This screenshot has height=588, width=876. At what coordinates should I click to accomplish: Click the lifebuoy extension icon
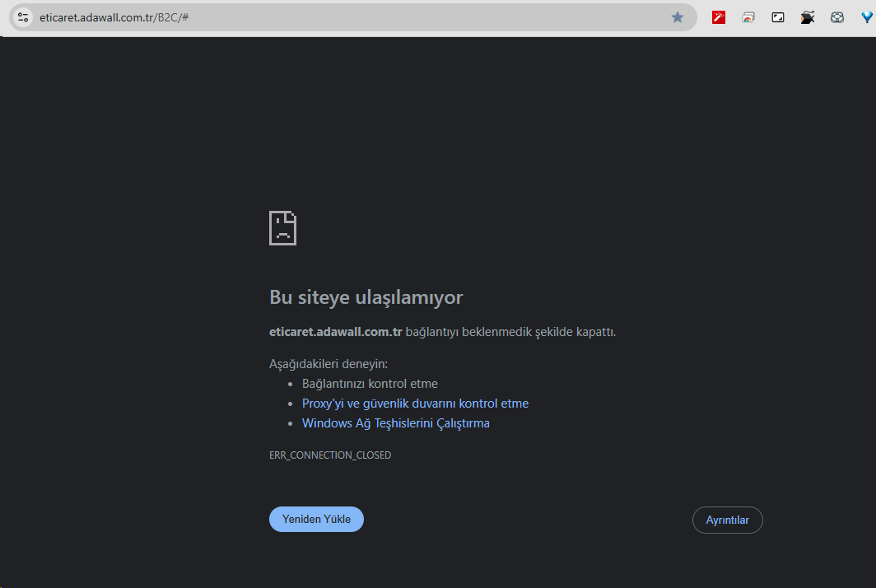836,17
